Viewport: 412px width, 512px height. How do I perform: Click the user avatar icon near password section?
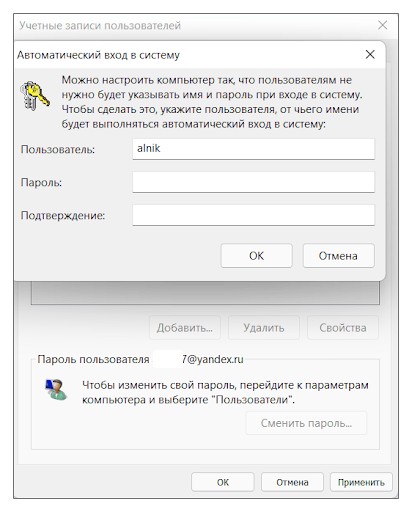[x=56, y=389]
